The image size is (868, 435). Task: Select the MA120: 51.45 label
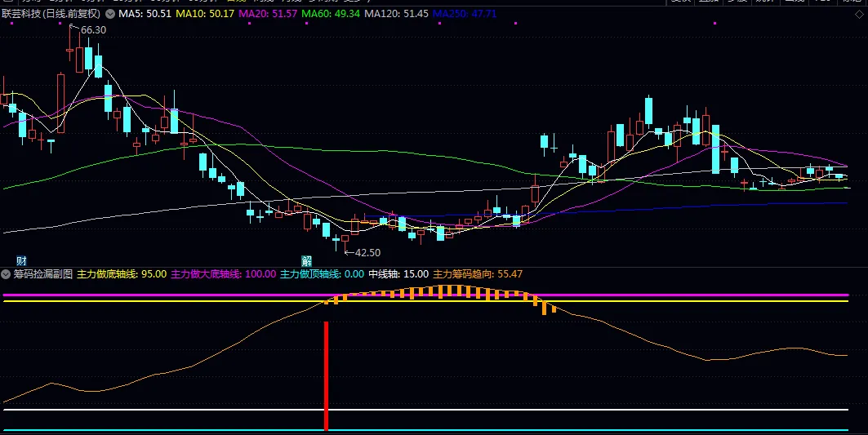point(396,14)
